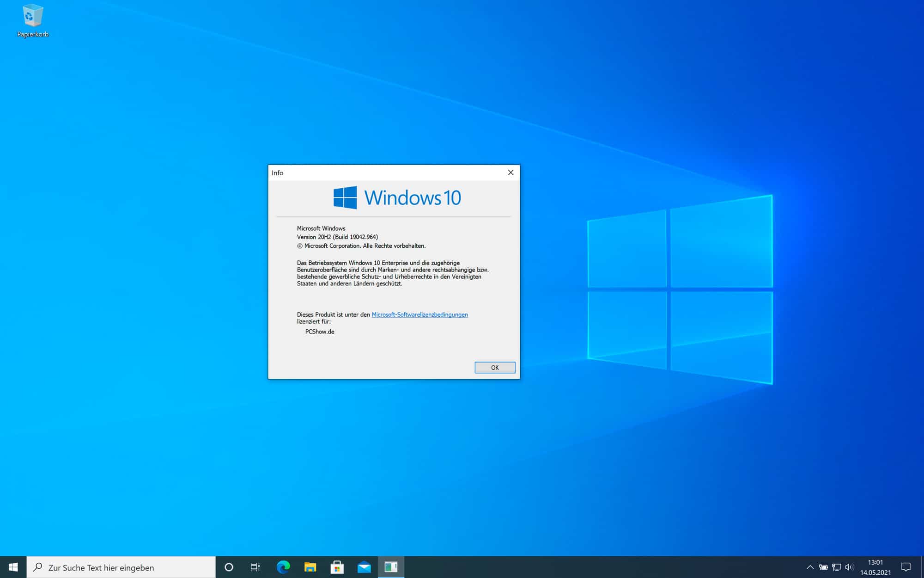This screenshot has width=924, height=578.
Task: Click the network tray icon
Action: click(837, 567)
